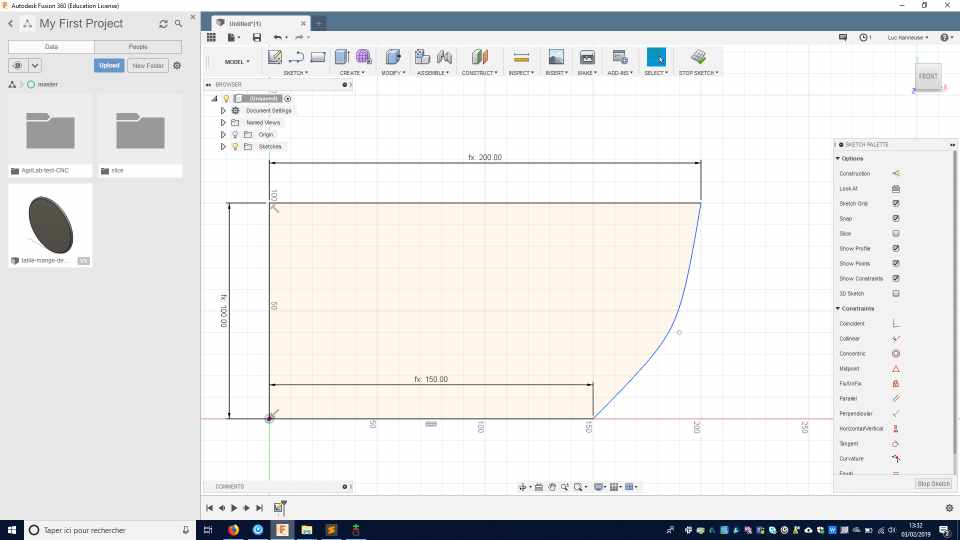Save the document with the disk icon
Viewport: 960px width, 540px height.
point(257,37)
